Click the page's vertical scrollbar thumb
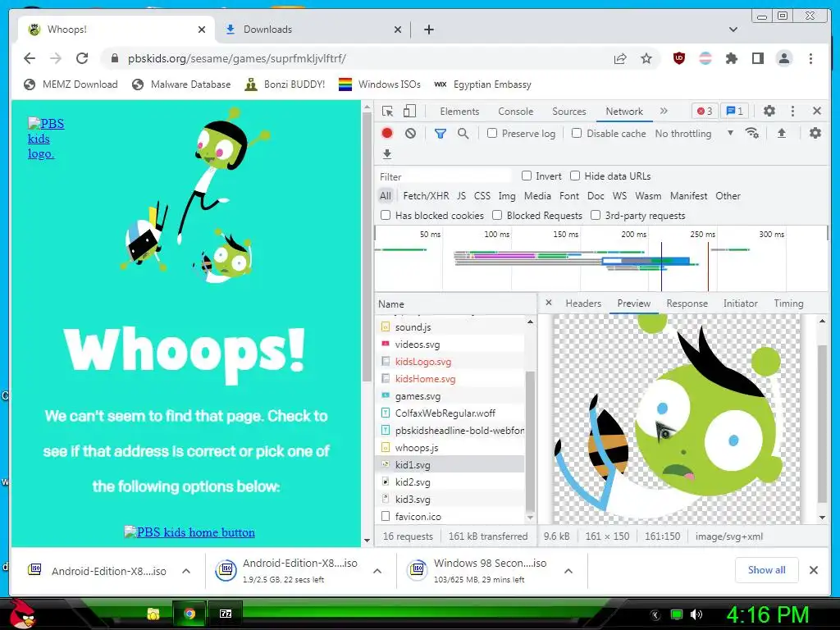 (367, 246)
